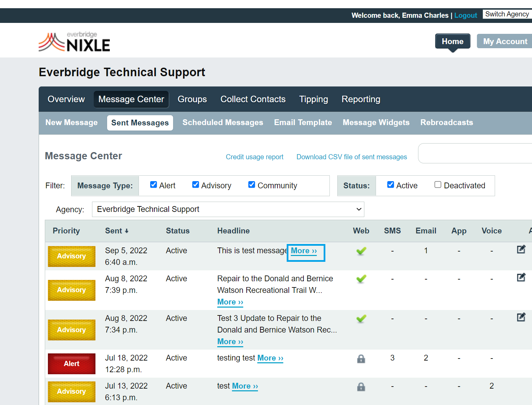The image size is (532, 405).
Task: Click the SMS column header
Action: coord(392,231)
